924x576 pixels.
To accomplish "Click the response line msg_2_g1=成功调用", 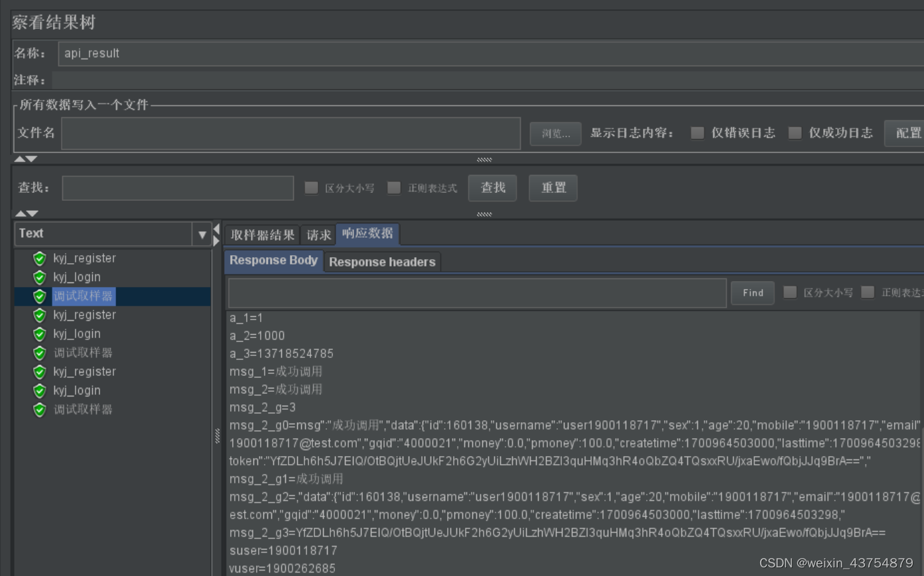I will point(286,479).
